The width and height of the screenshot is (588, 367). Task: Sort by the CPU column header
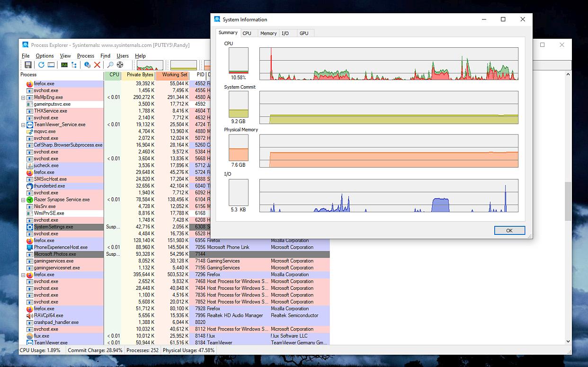point(113,75)
